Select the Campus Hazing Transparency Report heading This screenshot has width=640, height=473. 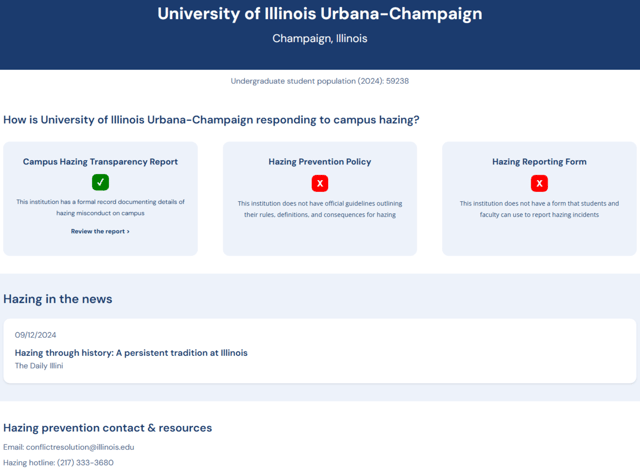tap(100, 162)
